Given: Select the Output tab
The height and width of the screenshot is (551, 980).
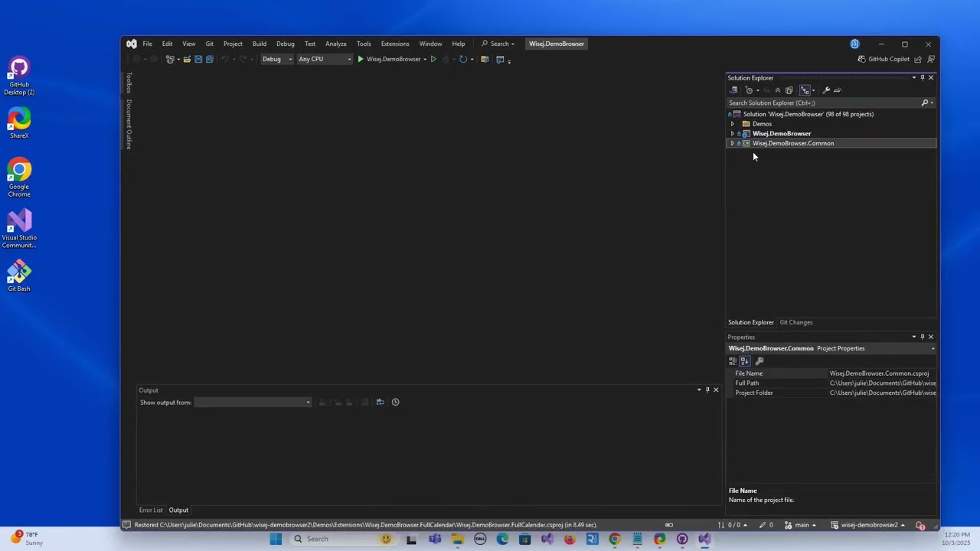Looking at the screenshot, I should click(178, 510).
